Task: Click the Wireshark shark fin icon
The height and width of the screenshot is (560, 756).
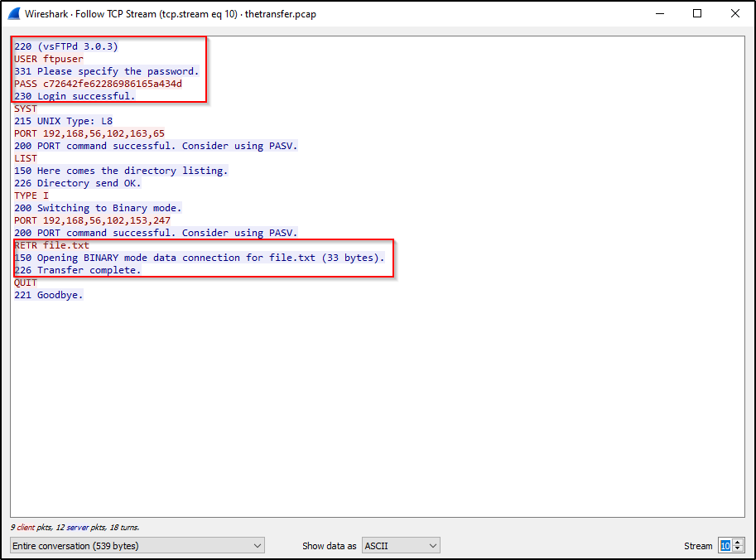Action: pyautogui.click(x=14, y=14)
